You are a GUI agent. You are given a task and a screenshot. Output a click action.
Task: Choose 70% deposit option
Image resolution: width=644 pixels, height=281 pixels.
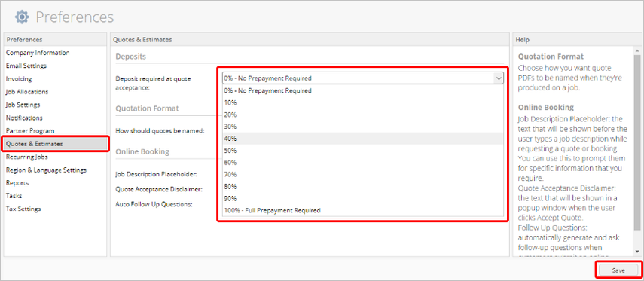point(363,174)
